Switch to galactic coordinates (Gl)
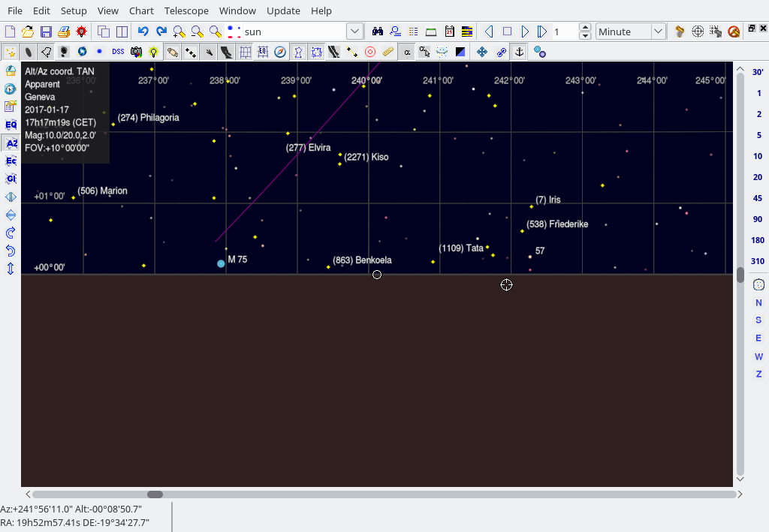 point(11,179)
